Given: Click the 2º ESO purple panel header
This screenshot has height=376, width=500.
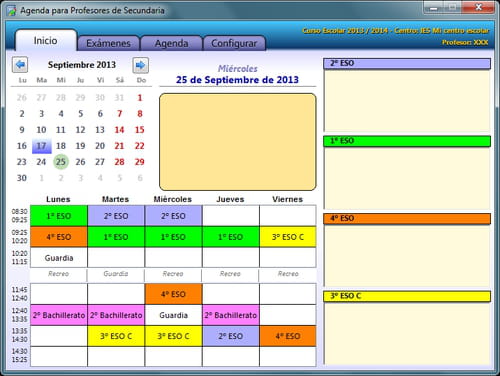Looking at the screenshot, I should click(407, 63).
